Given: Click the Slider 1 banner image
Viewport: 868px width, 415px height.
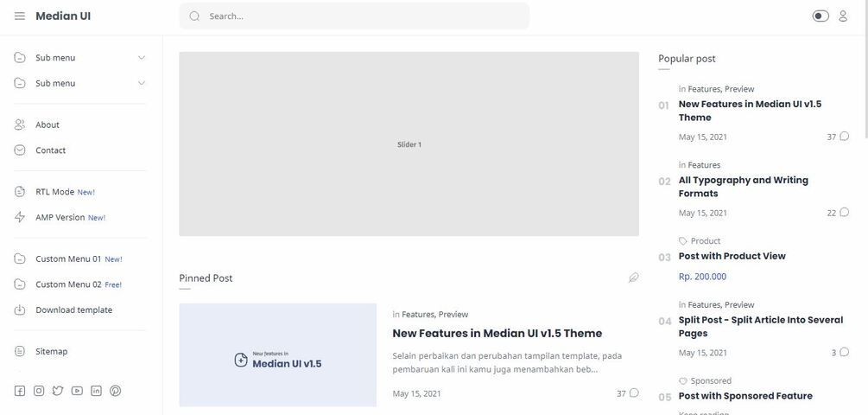Looking at the screenshot, I should (409, 144).
